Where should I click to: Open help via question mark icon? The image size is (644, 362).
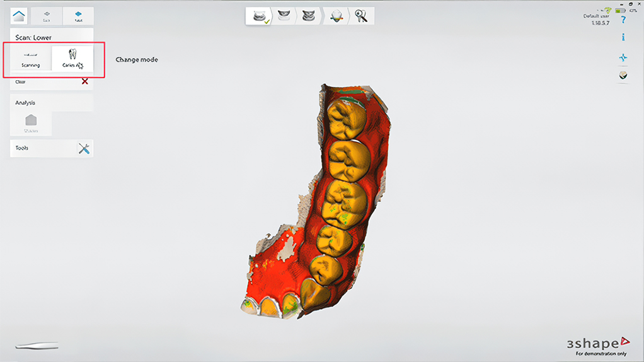623,20
